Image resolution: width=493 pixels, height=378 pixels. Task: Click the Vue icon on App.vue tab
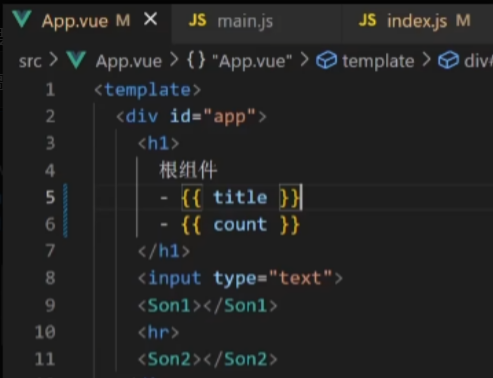click(22, 19)
